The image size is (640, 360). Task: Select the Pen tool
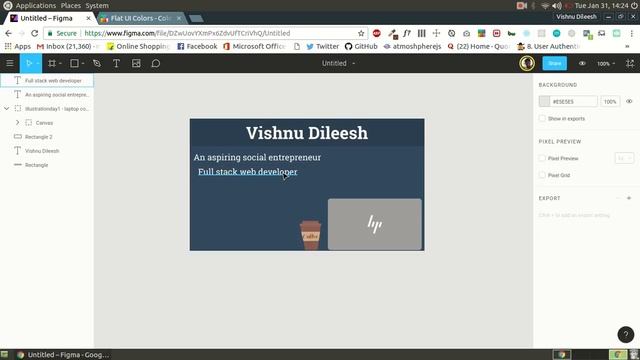click(x=97, y=63)
